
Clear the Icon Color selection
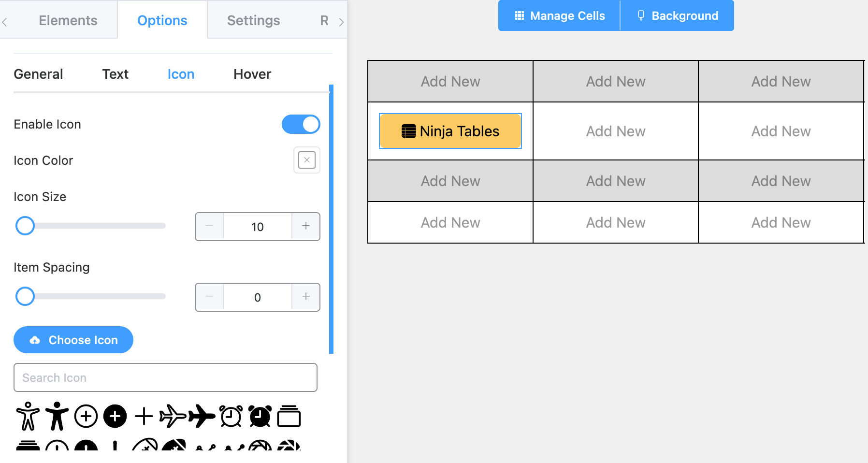coord(306,160)
